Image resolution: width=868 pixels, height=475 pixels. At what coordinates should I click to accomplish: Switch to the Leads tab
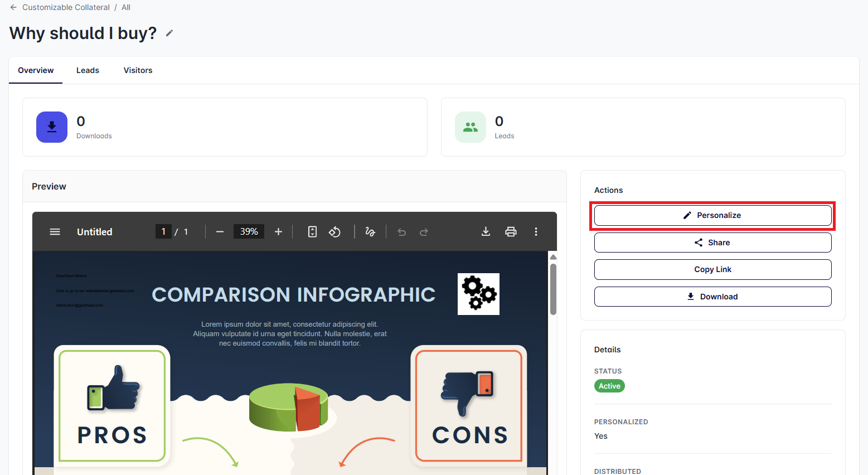(88, 70)
